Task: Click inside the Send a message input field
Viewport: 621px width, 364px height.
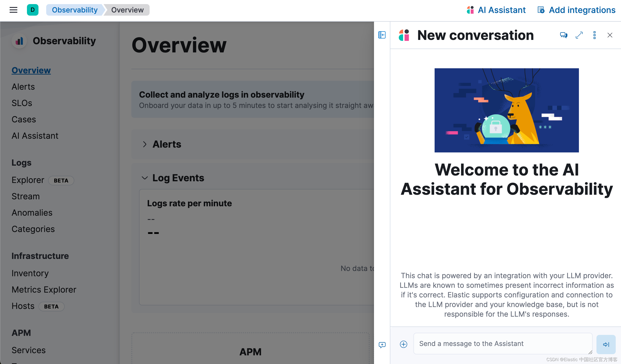Action: [x=503, y=344]
